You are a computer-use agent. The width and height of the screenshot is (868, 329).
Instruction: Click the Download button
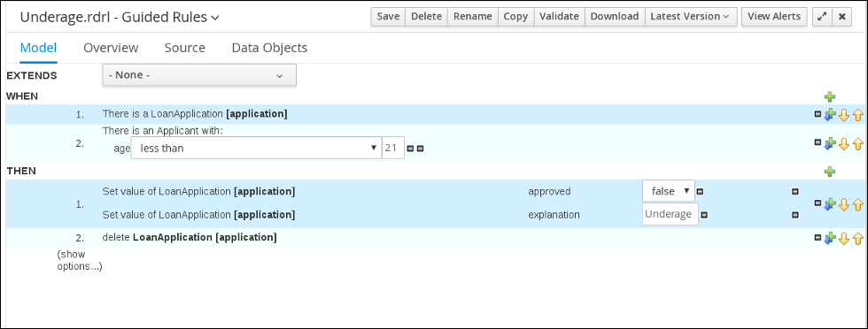coord(615,17)
